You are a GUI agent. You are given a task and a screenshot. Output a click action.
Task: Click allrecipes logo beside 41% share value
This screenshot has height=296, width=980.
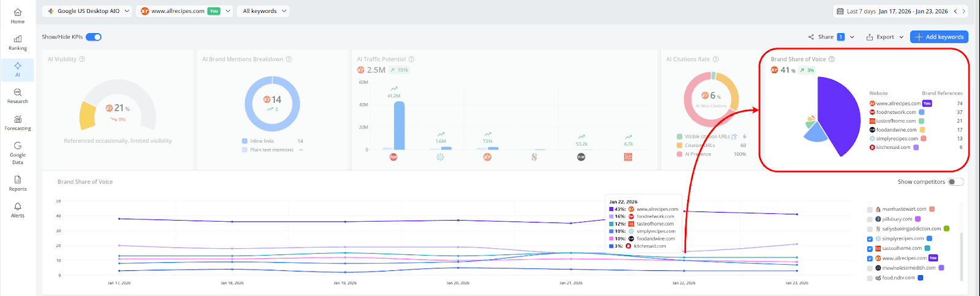774,70
